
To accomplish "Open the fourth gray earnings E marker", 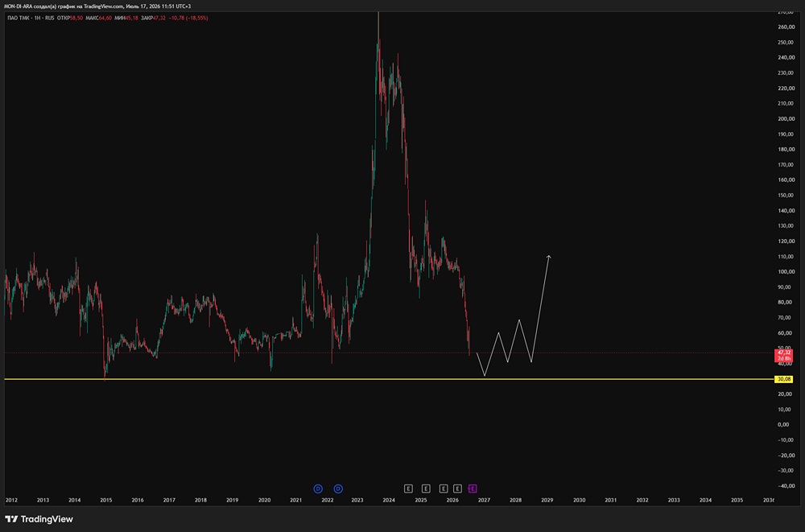I will click(x=457, y=489).
